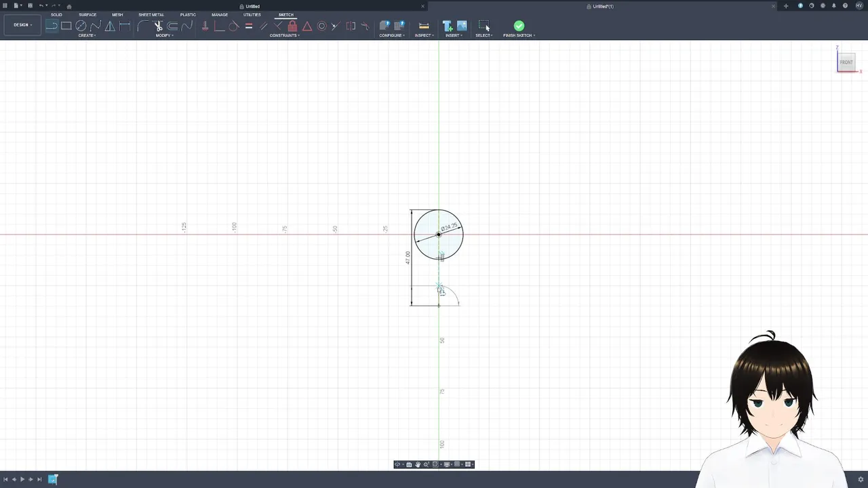This screenshot has width=868, height=488.
Task: Click the Look At icon in navigation bar
Action: [x=409, y=464]
